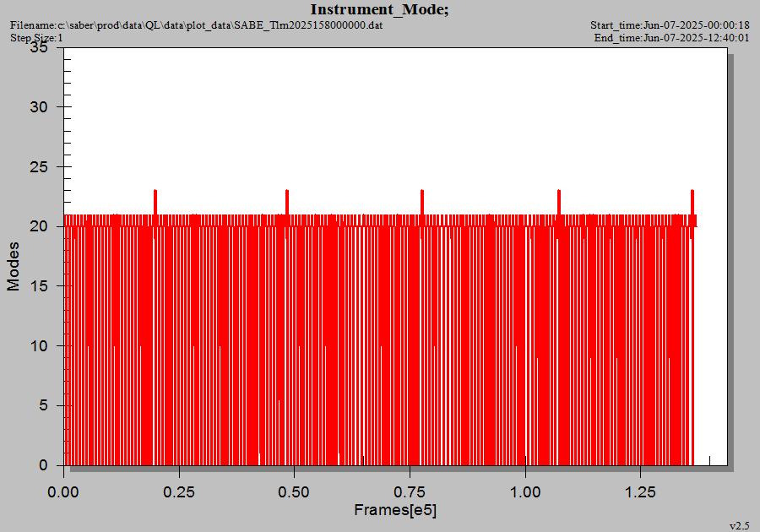Select the Filename path text line

196,25
